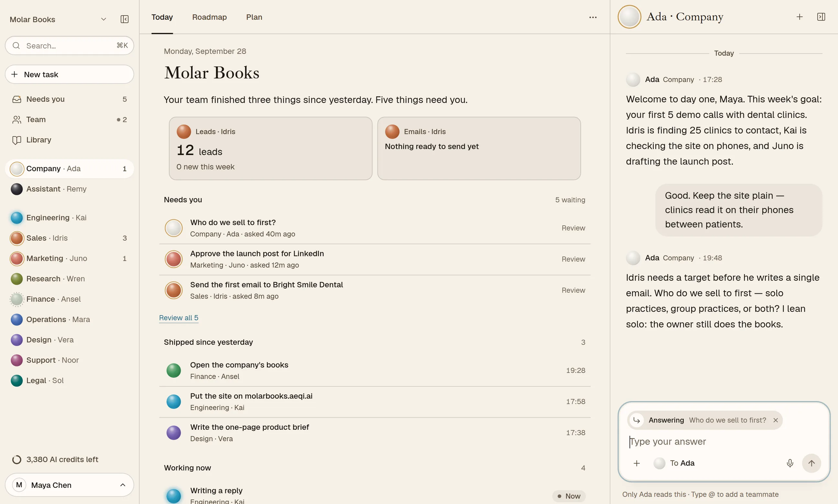Collapse the Ada chat panel
The image size is (838, 504).
click(821, 17)
